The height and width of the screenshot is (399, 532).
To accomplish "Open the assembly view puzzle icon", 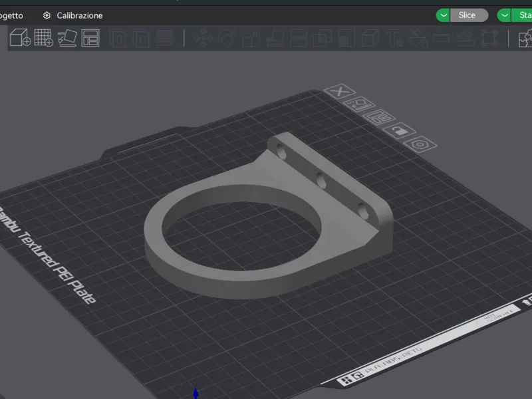I will tap(525, 38).
